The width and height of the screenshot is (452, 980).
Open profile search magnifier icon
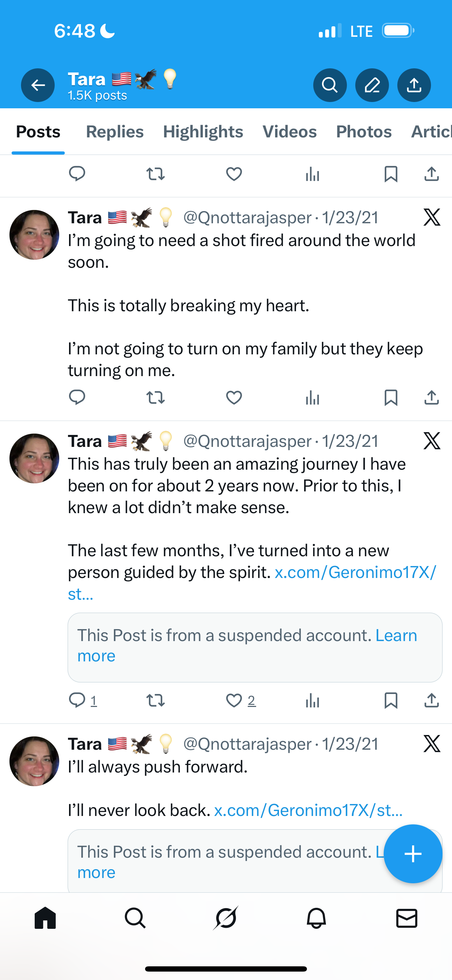(x=329, y=85)
